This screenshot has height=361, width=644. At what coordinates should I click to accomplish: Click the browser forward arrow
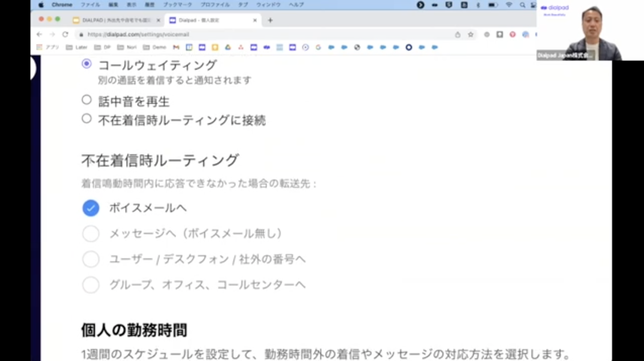[52, 34]
